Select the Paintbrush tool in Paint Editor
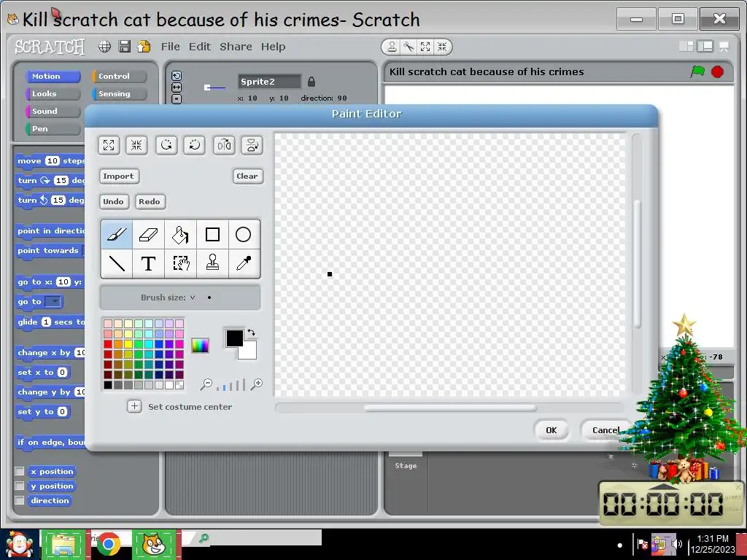 pos(117,234)
